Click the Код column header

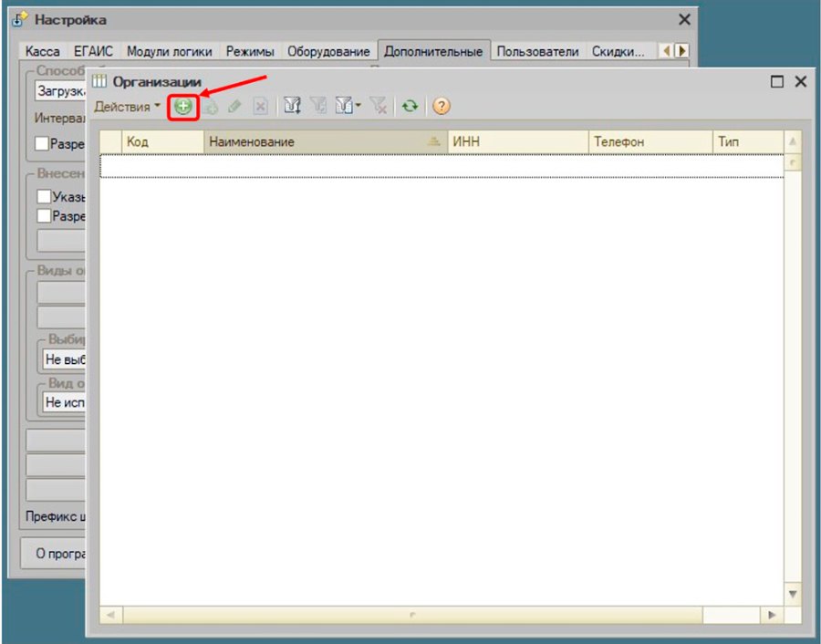pos(162,142)
